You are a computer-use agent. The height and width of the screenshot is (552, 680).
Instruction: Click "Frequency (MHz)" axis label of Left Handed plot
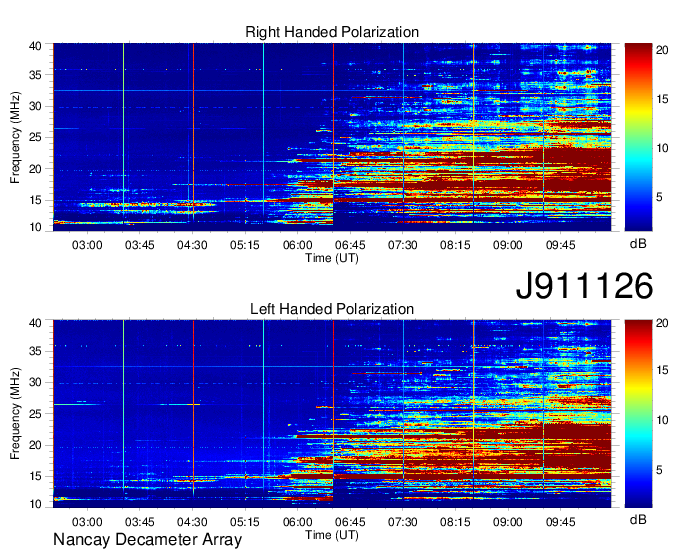coord(15,414)
